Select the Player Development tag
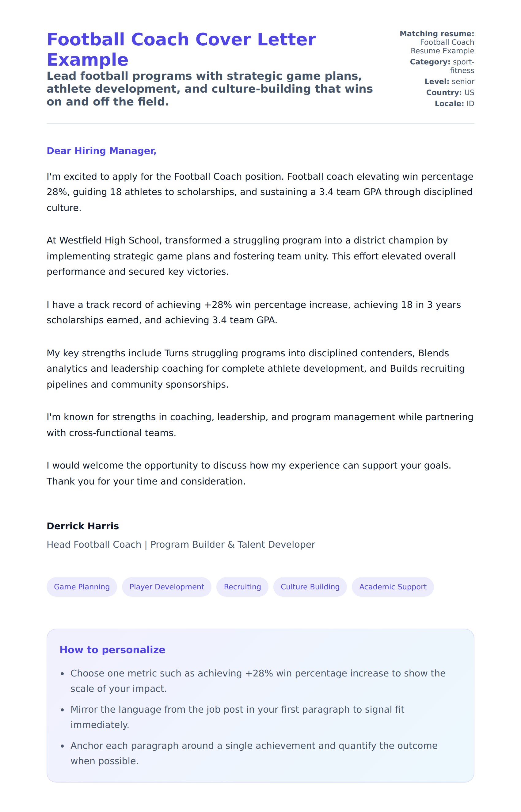Screen dimensions: 521x812 166,587
